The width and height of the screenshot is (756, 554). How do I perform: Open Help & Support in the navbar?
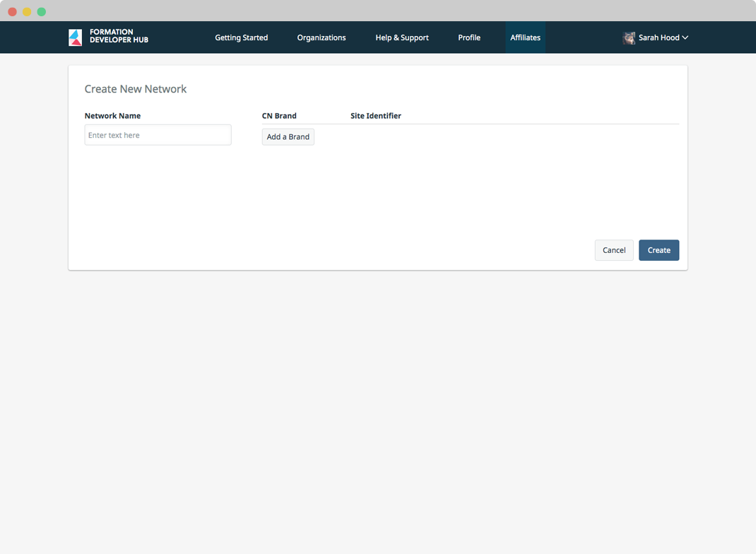coord(402,37)
